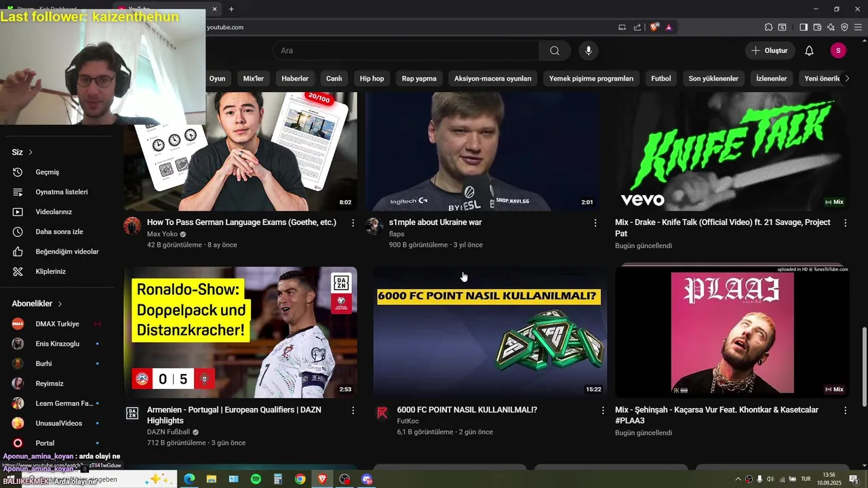Screen dimensions: 868x488
Task: Click Brave Shields lion icon in address bar
Action: tap(654, 27)
